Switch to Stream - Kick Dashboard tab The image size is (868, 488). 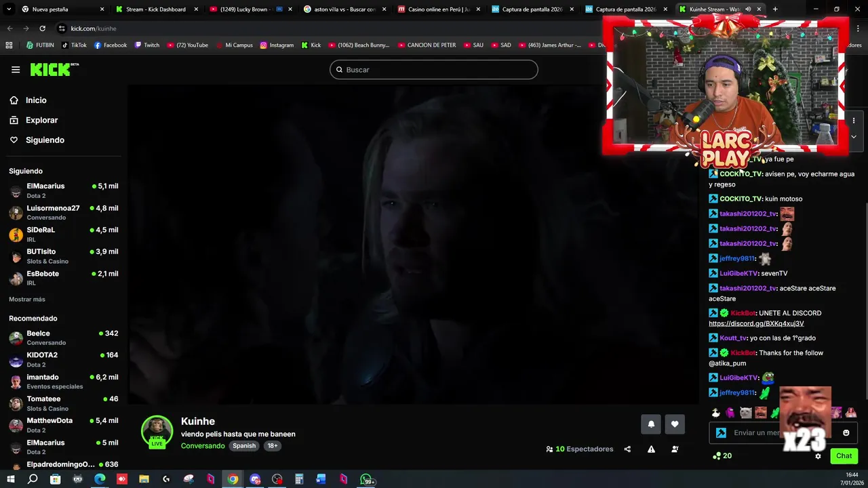click(156, 9)
